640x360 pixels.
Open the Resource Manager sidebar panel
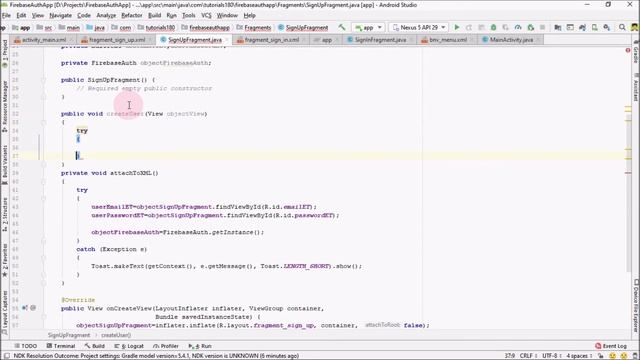(x=4, y=106)
